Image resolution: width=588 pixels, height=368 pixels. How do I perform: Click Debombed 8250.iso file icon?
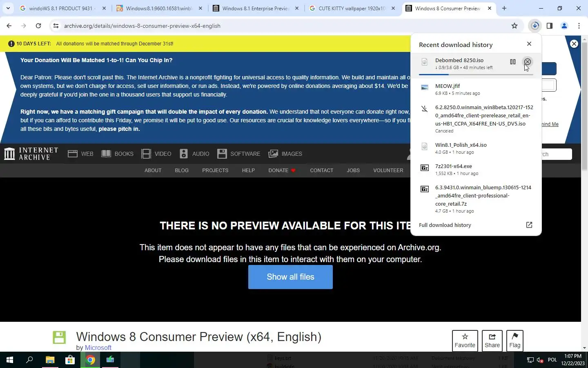click(425, 62)
